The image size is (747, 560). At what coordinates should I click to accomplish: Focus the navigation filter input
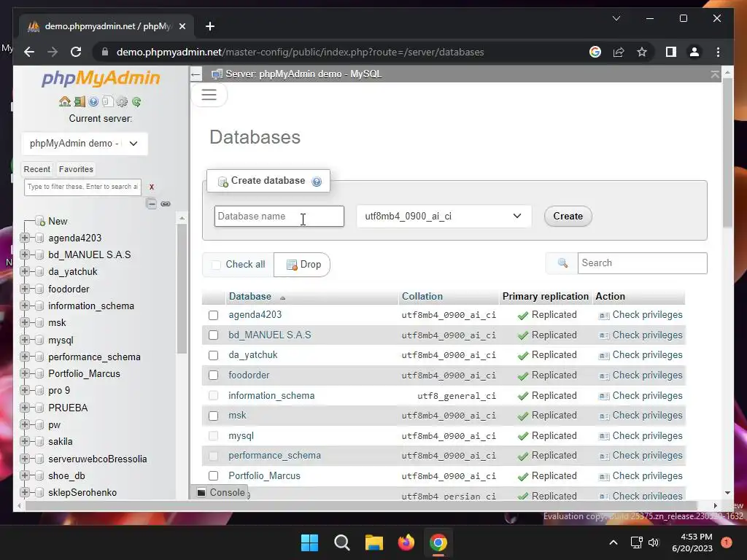(82, 187)
